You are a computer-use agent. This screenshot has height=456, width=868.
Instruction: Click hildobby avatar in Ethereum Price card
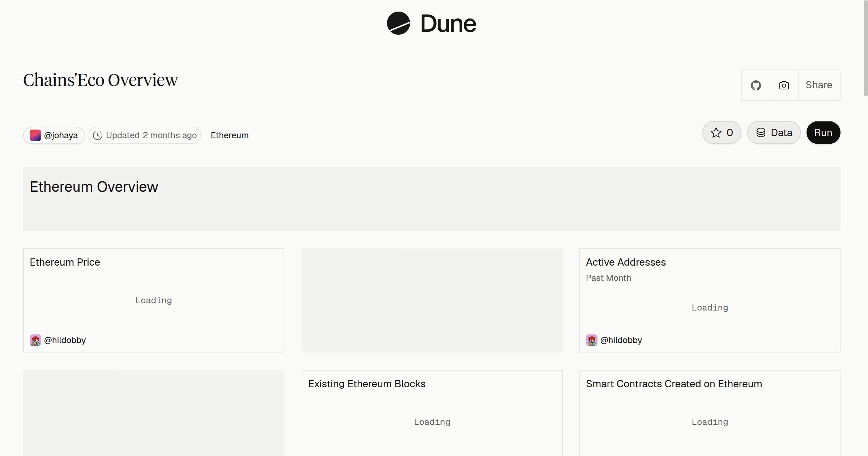pos(35,340)
